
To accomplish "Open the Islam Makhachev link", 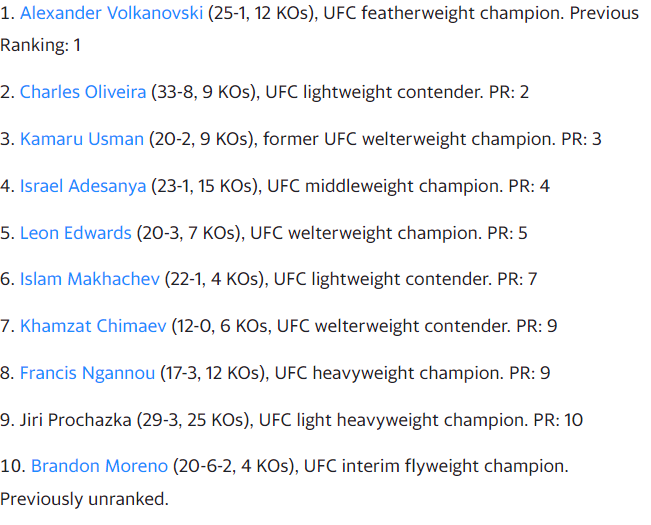I will point(90,279).
